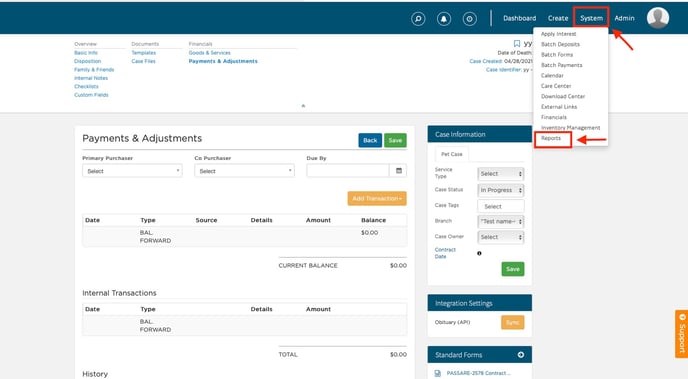Screen dimensions: 688x379
Task: Select Apply Interest from System menu
Action: (x=558, y=34)
